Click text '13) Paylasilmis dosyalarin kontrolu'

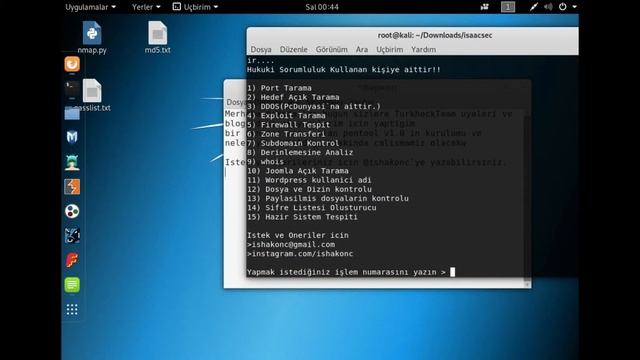[x=328, y=198]
